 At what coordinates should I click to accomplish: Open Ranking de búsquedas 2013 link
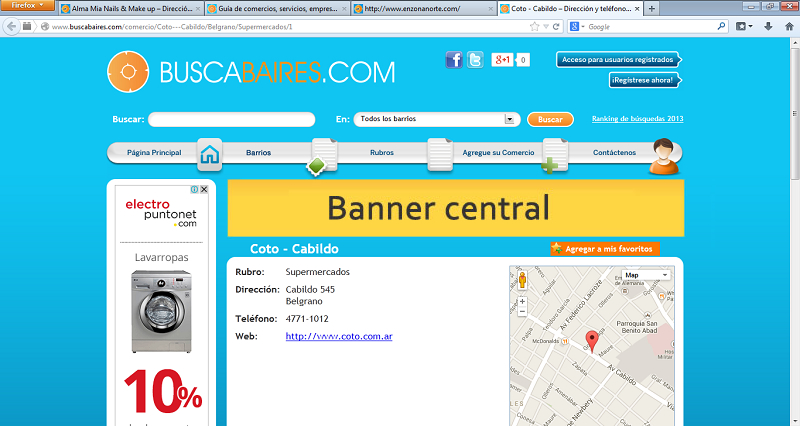coord(637,118)
